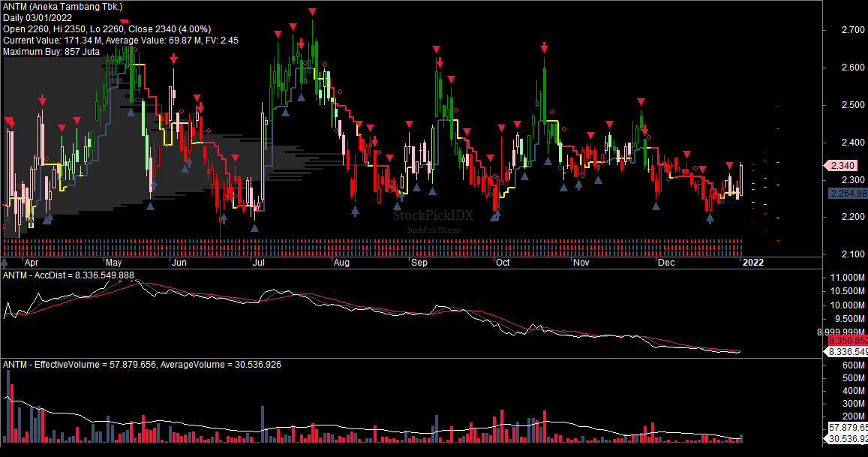The width and height of the screenshot is (868, 457).
Task: Click the ANTM - EffectiveVolume indicator title
Action: [x=142, y=365]
